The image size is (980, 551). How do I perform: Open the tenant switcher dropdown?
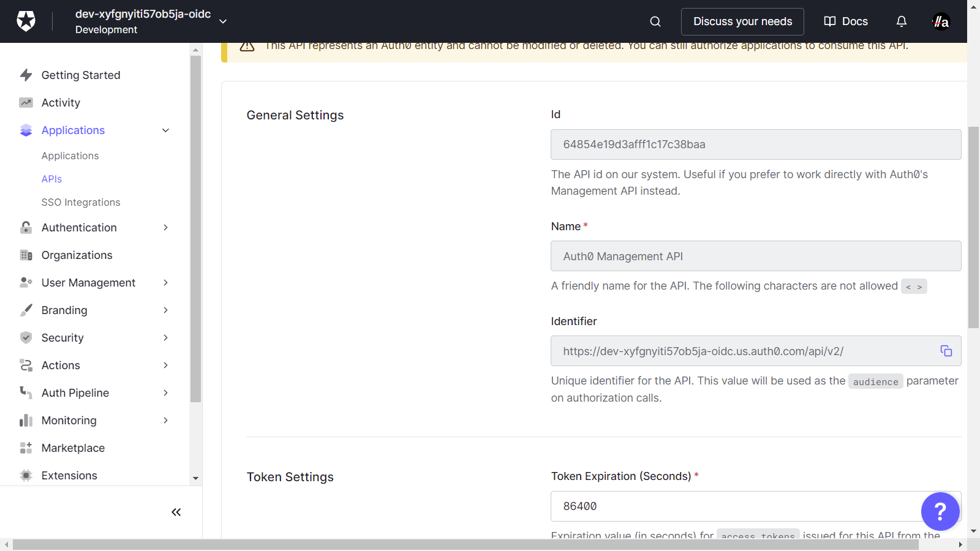pyautogui.click(x=223, y=21)
